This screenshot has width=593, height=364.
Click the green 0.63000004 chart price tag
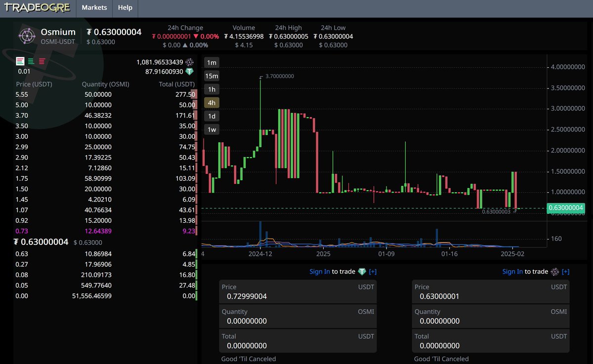[566, 208]
